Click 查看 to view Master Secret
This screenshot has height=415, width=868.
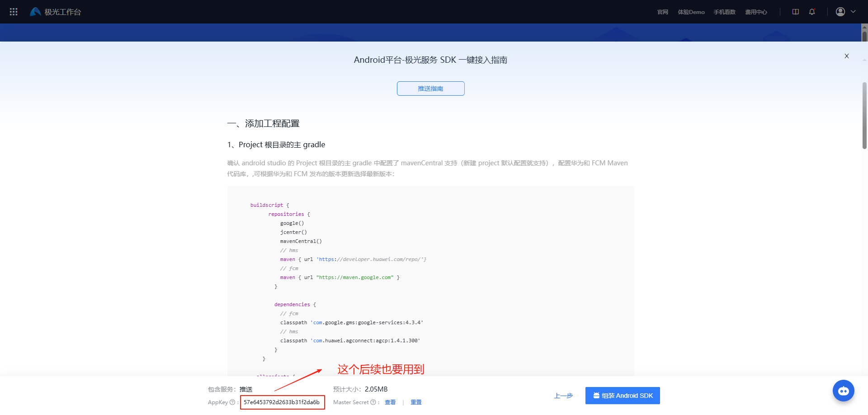tap(390, 402)
